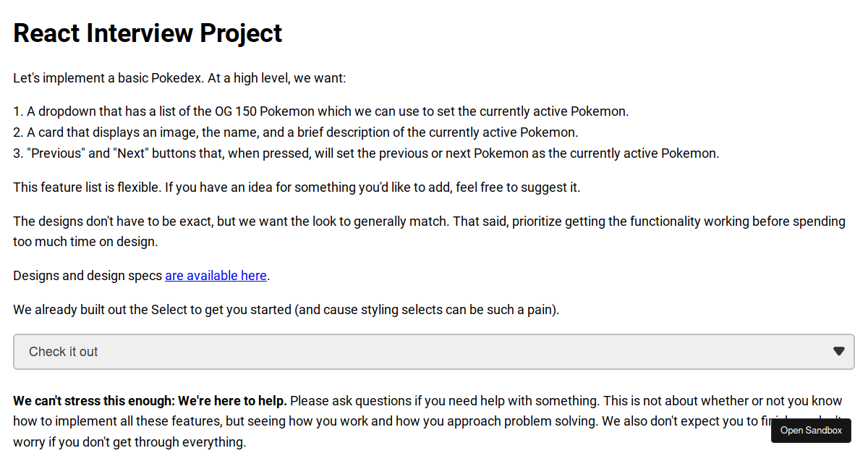Click the "worry if you don't get through everything" line
Screen dimensions: 868x456
[x=129, y=442]
